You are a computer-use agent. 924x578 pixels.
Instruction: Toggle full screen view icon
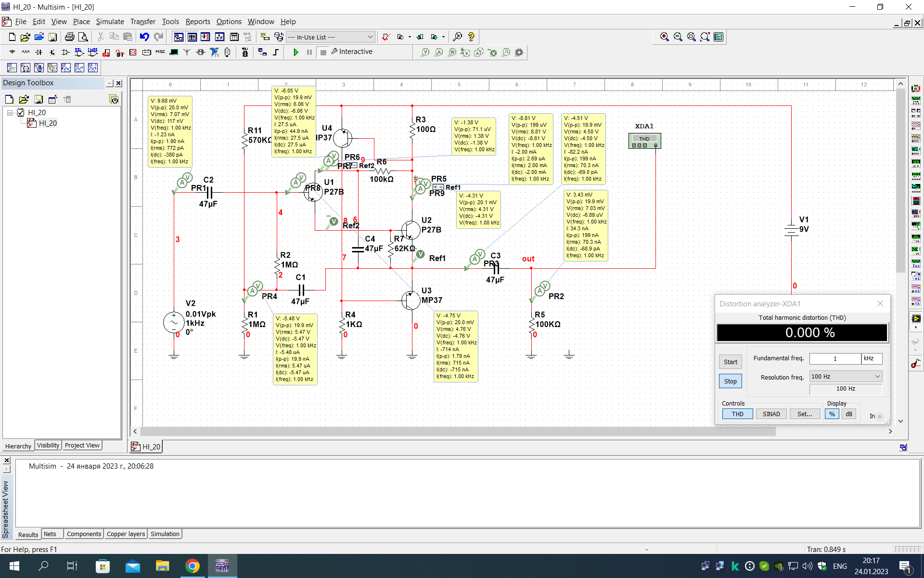(719, 37)
